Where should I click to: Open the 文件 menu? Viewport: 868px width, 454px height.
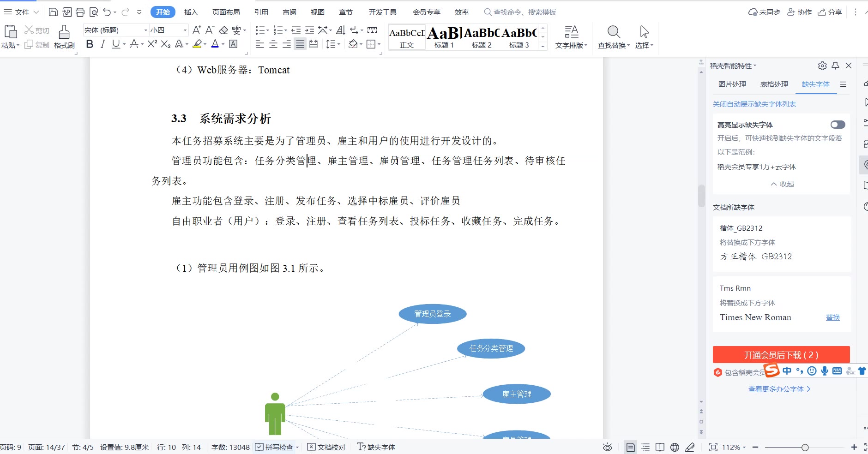(x=22, y=12)
